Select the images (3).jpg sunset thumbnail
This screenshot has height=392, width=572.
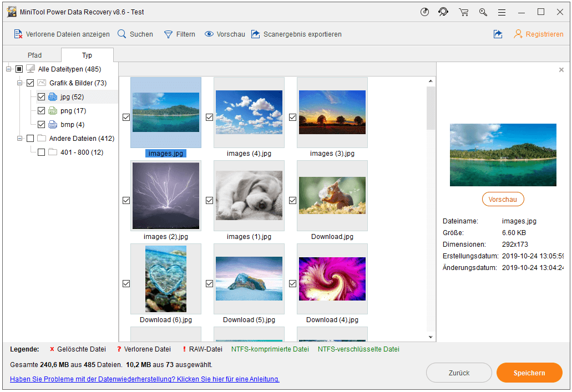click(332, 113)
